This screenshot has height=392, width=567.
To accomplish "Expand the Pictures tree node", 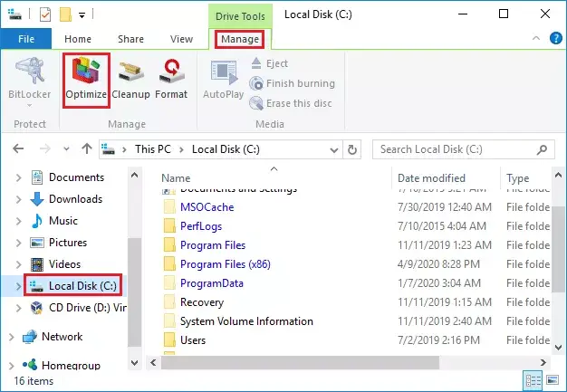I will [x=19, y=243].
